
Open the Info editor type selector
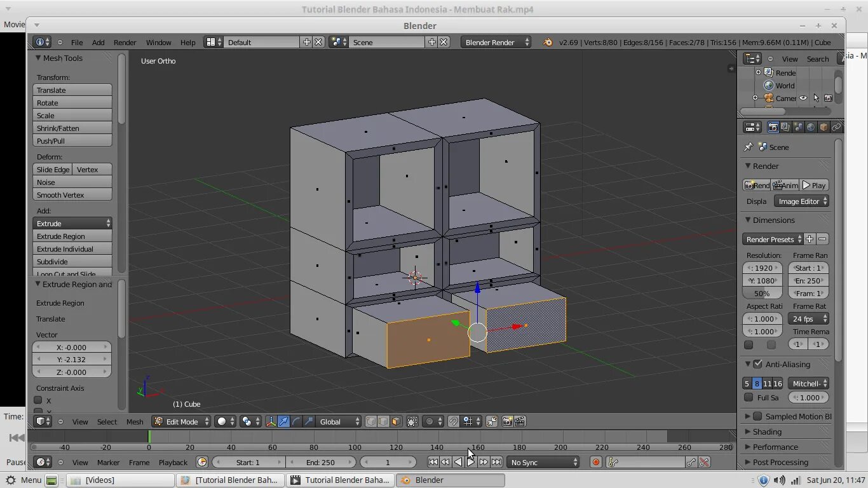click(42, 42)
